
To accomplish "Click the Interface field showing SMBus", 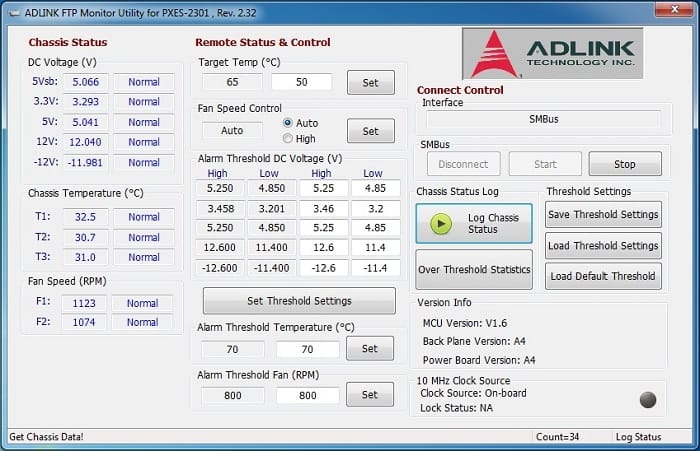I will (x=544, y=119).
